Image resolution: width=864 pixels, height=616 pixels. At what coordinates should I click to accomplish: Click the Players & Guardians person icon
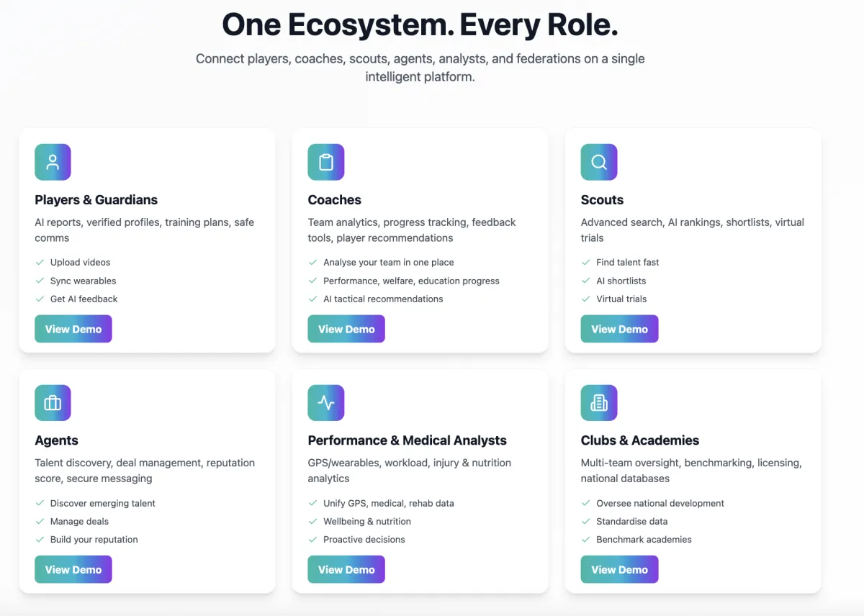(x=53, y=162)
